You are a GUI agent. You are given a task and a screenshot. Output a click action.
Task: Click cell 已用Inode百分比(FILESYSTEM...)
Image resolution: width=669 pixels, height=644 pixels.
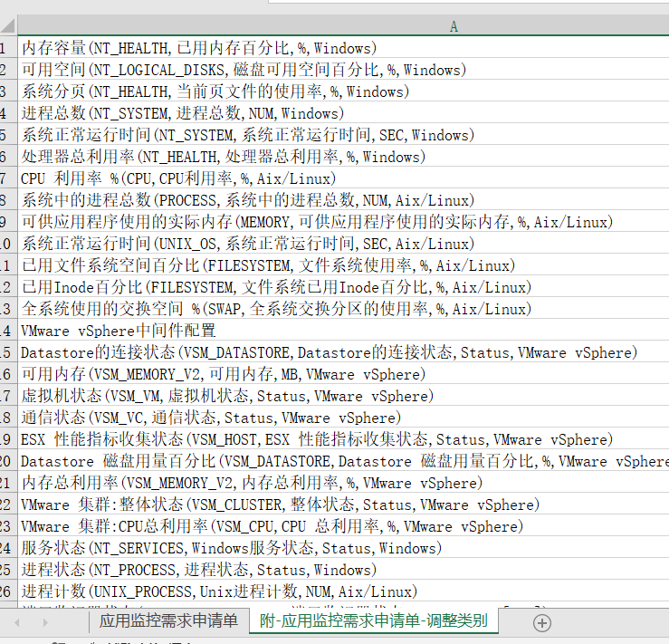coord(343,287)
